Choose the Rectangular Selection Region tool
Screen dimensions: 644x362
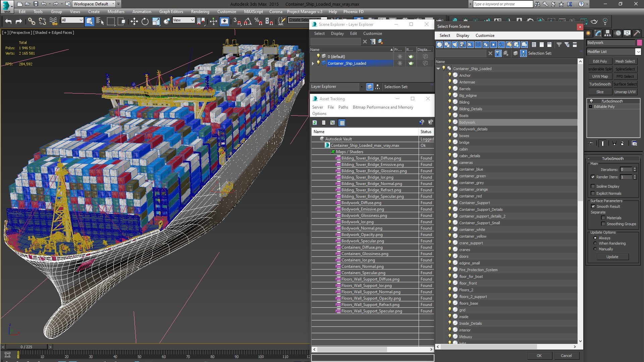click(111, 21)
